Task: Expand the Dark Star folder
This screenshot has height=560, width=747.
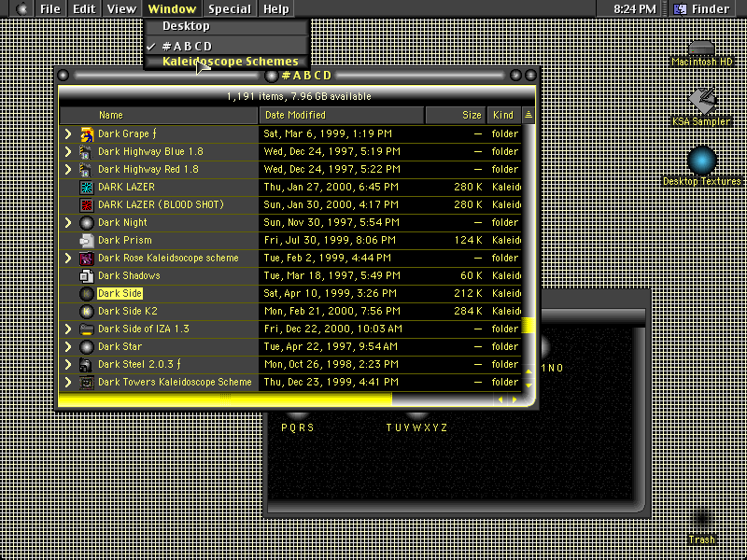Action: [x=67, y=346]
